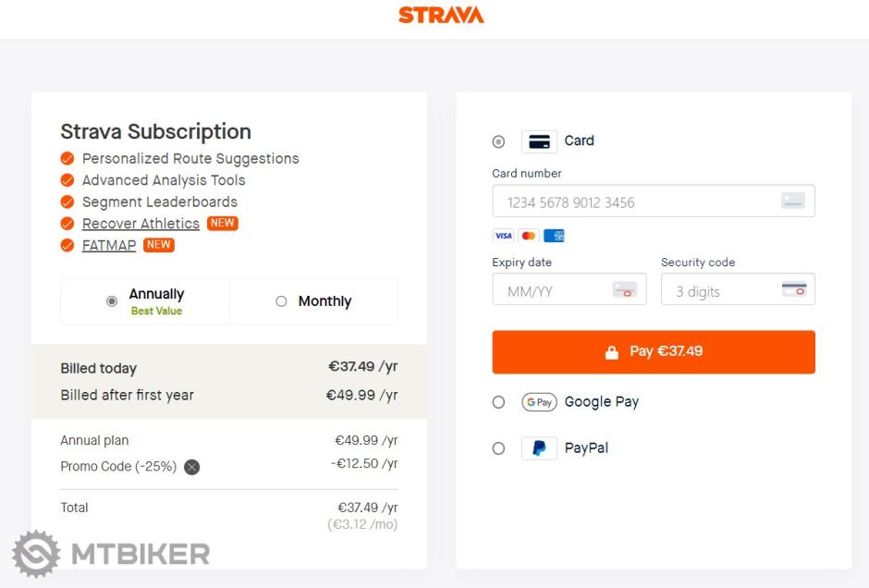
Task: Click the Expiry date MM/YY field
Action: pos(569,289)
